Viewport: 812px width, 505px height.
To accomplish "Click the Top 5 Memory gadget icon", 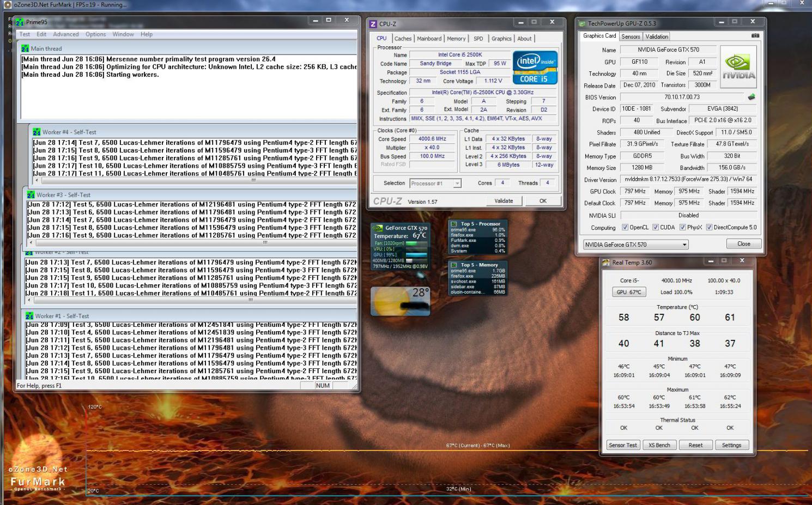I will pyautogui.click(x=454, y=265).
